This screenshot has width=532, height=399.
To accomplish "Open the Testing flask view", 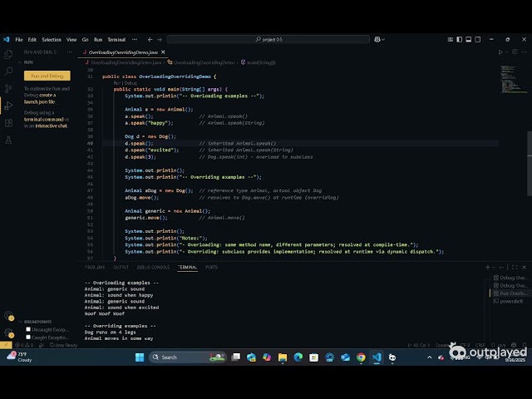I will click(8, 140).
